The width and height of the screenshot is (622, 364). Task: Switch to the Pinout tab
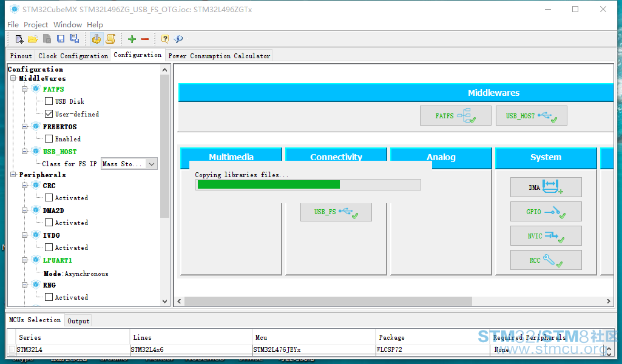click(x=21, y=56)
